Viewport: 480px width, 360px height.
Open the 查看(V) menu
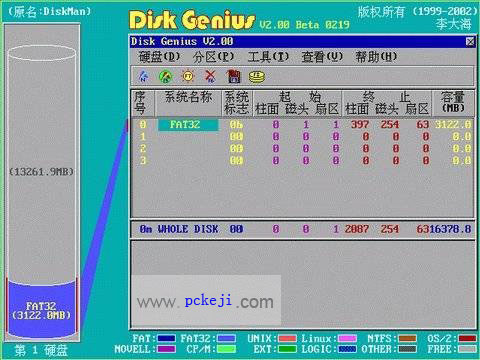click(x=322, y=57)
